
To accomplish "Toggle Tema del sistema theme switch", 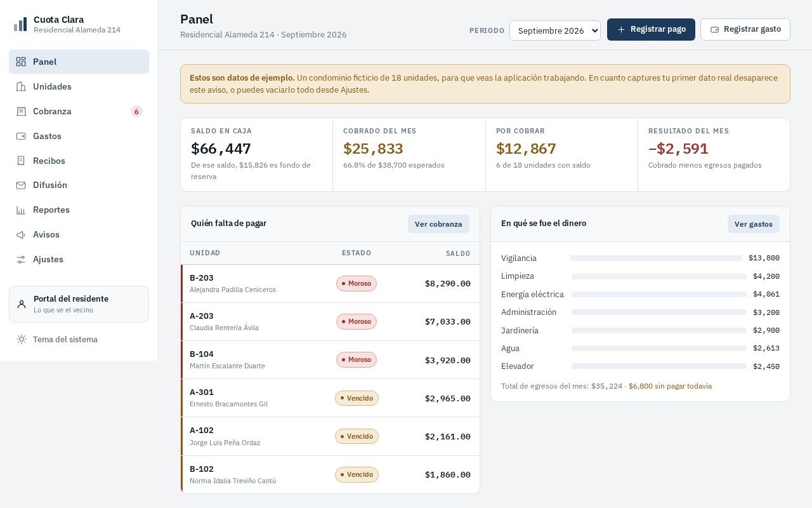I will [x=79, y=339].
